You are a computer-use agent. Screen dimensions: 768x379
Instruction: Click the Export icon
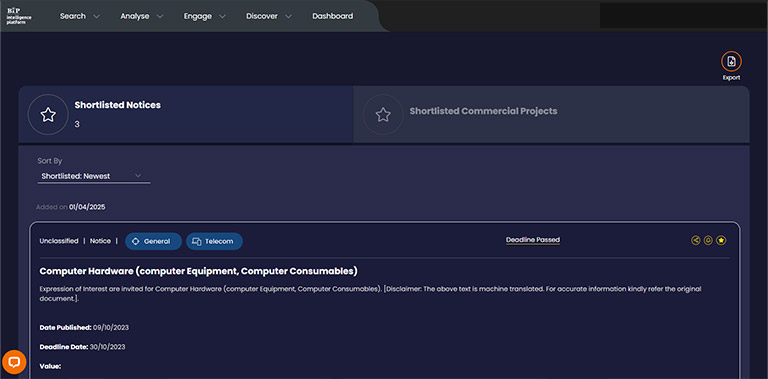[x=731, y=61]
